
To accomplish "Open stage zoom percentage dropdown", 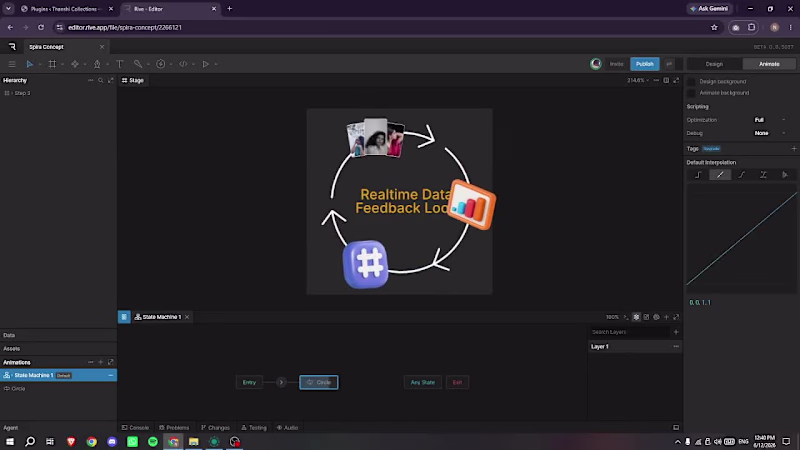I will pos(638,81).
